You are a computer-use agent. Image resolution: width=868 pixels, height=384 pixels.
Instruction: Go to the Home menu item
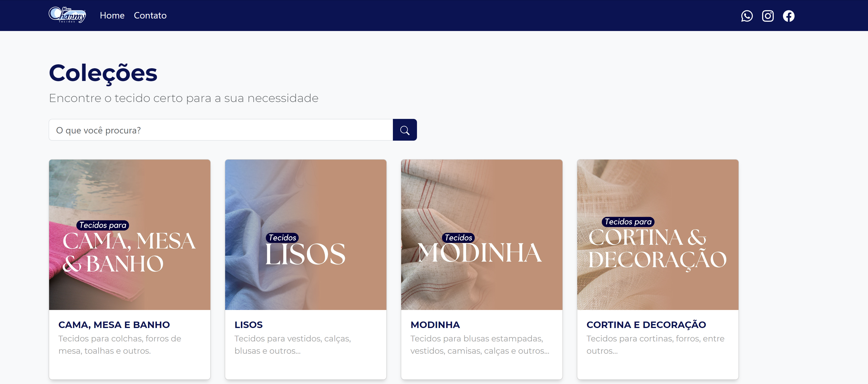point(112,15)
